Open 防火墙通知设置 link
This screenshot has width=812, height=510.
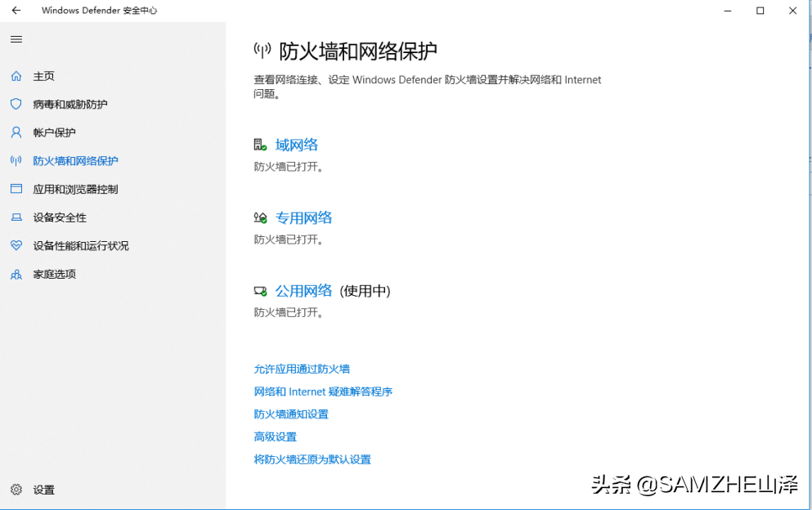[x=291, y=414]
